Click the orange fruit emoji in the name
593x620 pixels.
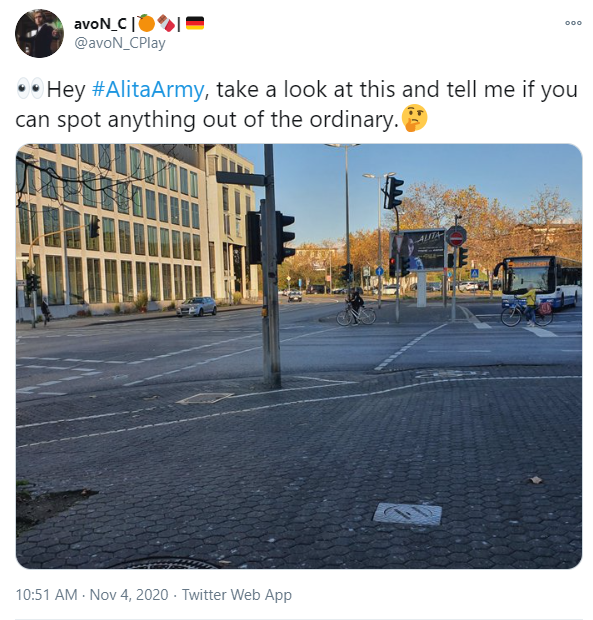[146, 23]
